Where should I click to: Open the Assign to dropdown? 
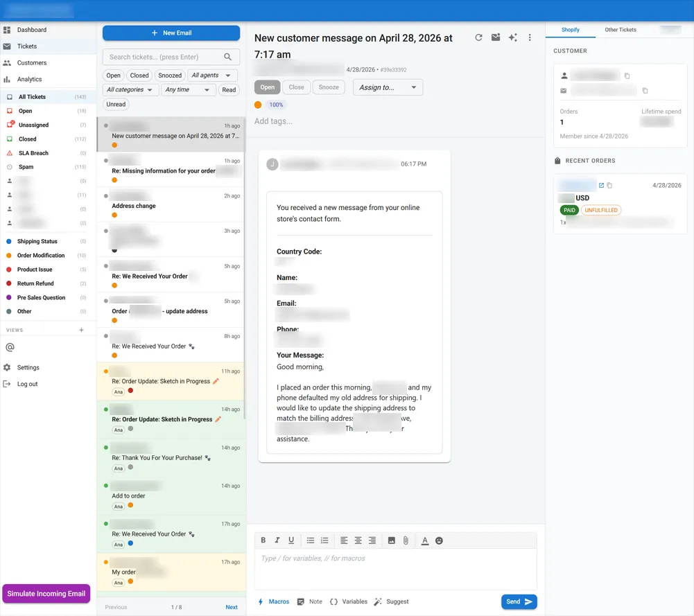pyautogui.click(x=388, y=87)
